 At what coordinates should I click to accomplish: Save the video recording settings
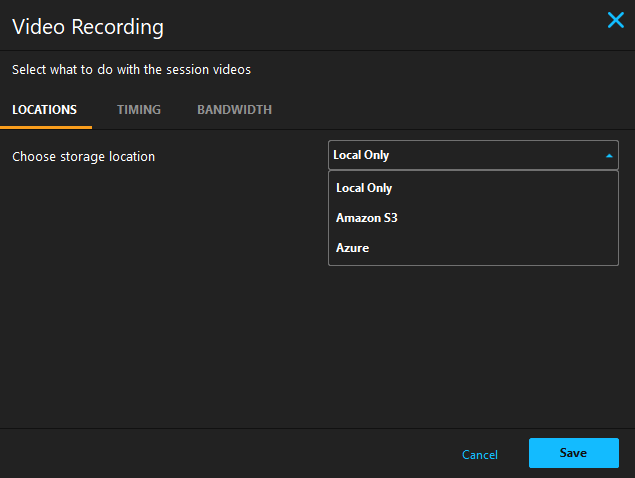pos(573,453)
